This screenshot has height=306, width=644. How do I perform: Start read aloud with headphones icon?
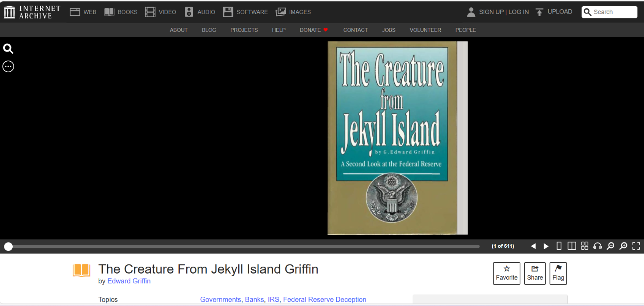(598, 246)
